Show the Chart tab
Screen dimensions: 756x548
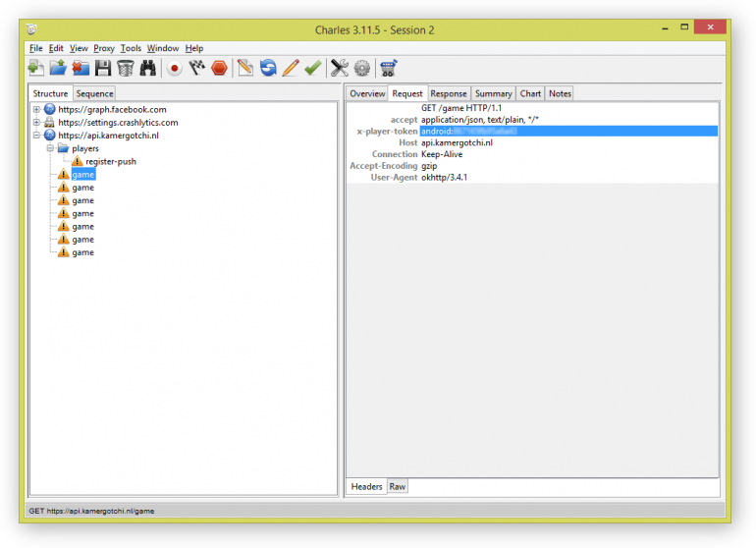[x=530, y=93]
